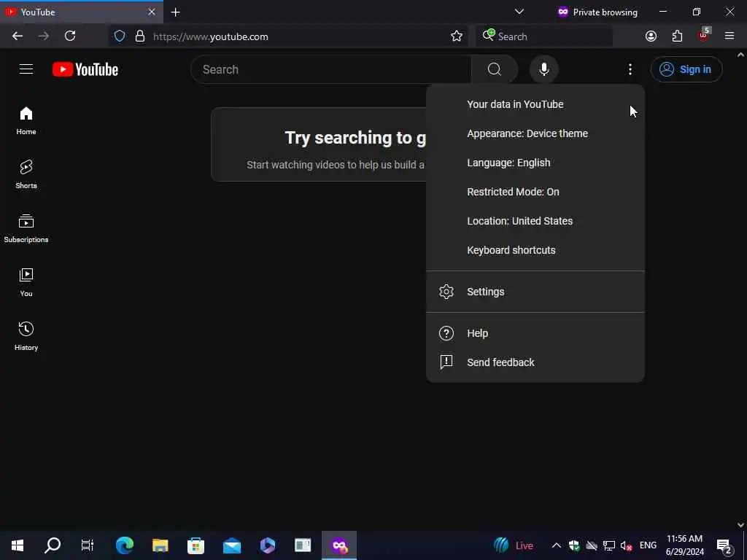The height and width of the screenshot is (560, 747).
Task: Click the uBlock extension icon with badge
Action: pos(704,35)
